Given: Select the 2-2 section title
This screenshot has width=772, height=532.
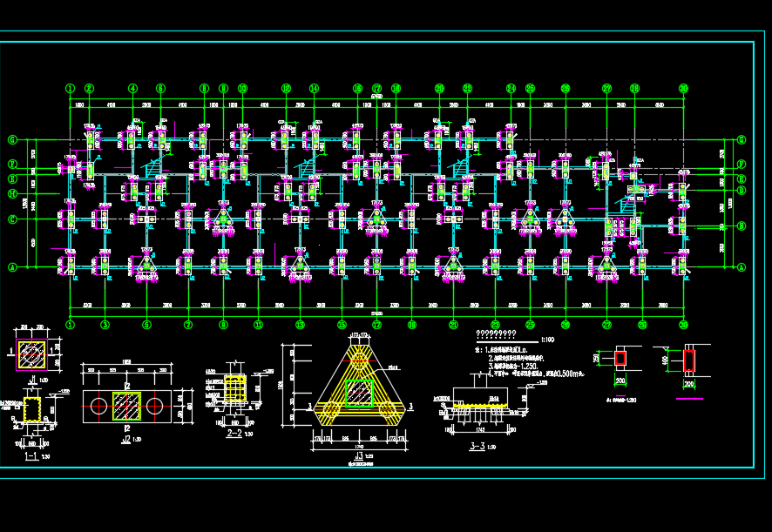Looking at the screenshot, I should 234,433.
